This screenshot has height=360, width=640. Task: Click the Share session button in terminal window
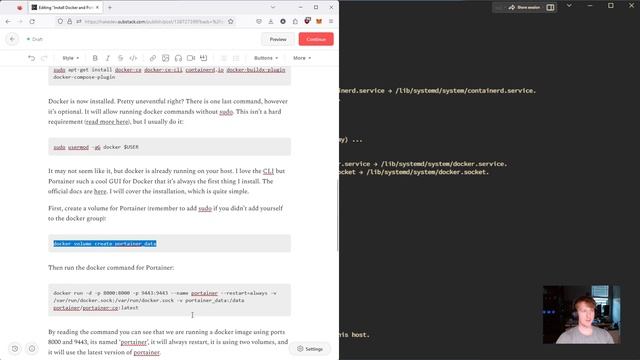point(524,7)
